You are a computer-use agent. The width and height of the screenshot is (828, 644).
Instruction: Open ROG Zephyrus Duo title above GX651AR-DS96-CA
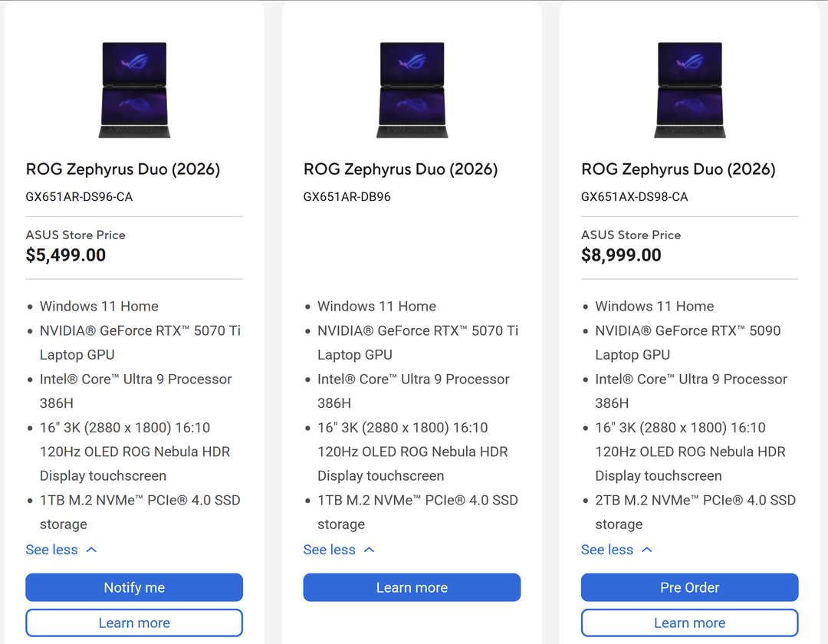coord(123,169)
